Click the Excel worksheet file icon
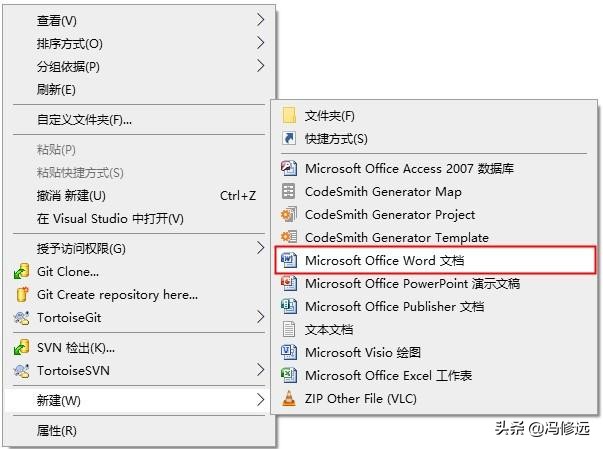This screenshot has height=449, width=603. [x=289, y=375]
